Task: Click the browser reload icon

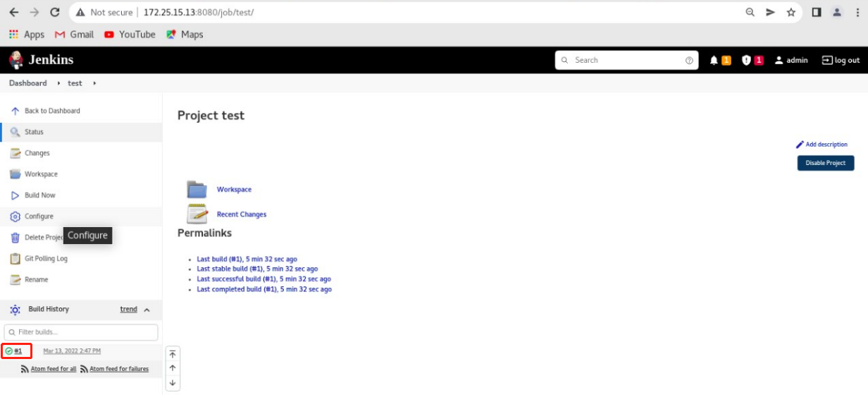Action: [55, 12]
